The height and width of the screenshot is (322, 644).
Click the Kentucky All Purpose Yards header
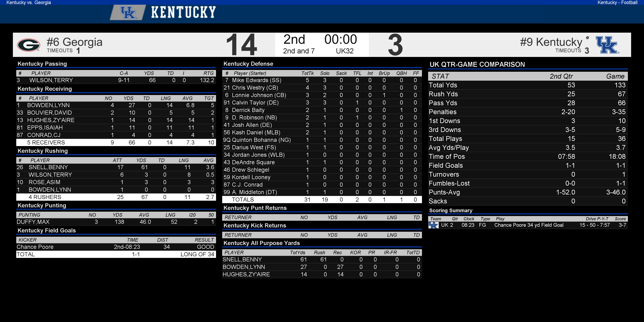[x=262, y=243]
